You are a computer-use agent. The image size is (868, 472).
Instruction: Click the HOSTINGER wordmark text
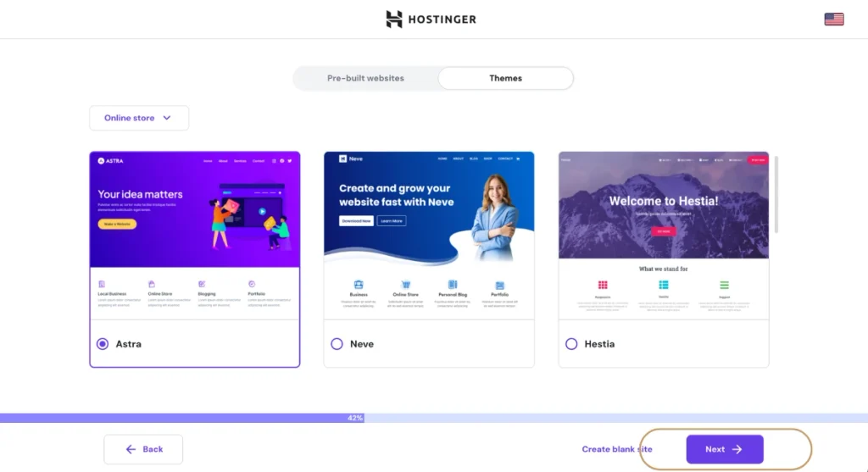[x=442, y=19]
